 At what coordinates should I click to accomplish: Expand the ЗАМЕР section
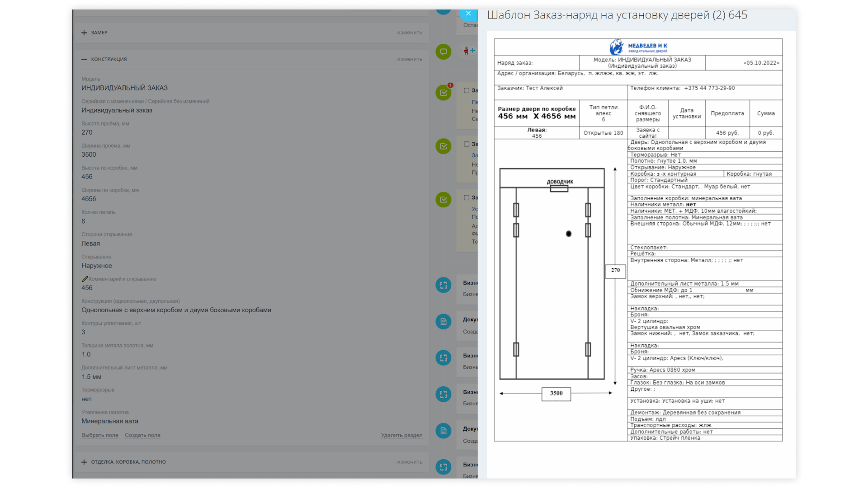click(x=84, y=33)
